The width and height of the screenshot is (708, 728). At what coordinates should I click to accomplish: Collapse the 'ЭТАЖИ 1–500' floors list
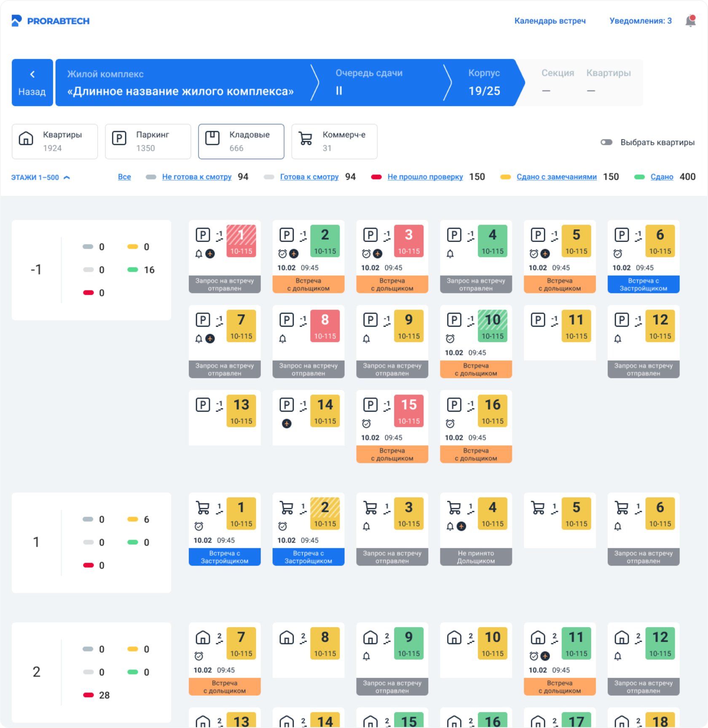pos(40,177)
